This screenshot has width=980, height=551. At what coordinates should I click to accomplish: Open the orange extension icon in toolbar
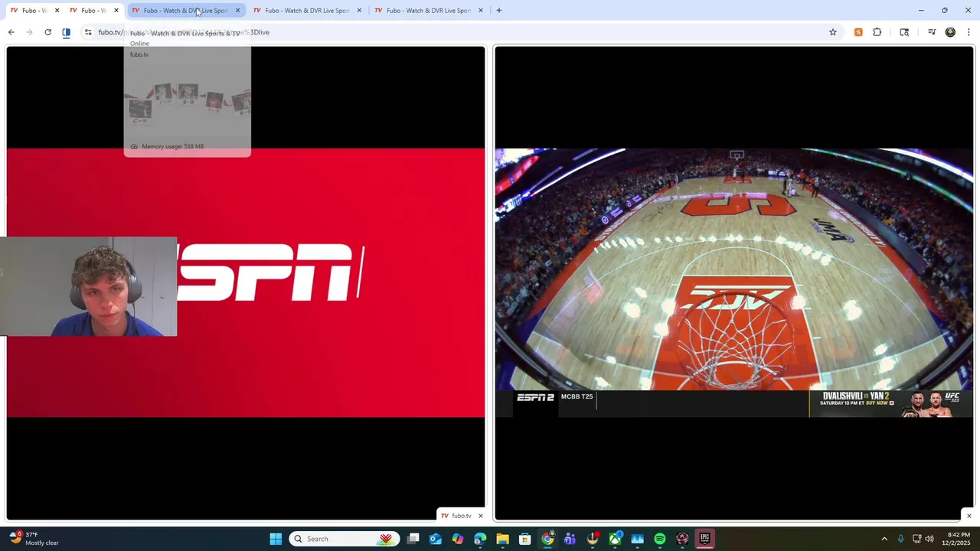[x=858, y=32]
